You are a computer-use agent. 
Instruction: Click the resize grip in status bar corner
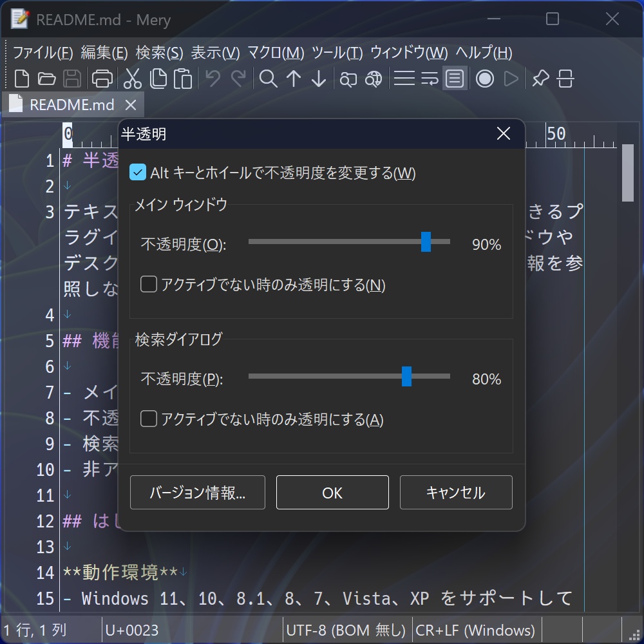pos(634,635)
